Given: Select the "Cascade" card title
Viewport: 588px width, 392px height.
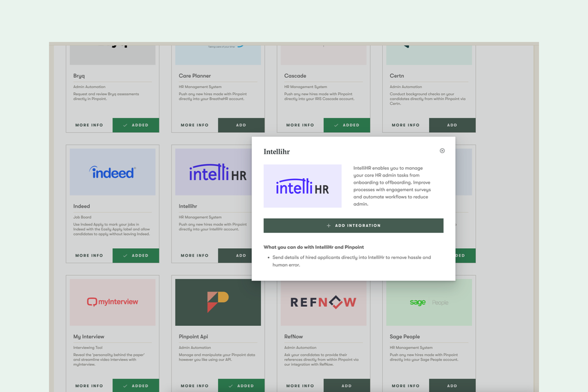Looking at the screenshot, I should [295, 76].
